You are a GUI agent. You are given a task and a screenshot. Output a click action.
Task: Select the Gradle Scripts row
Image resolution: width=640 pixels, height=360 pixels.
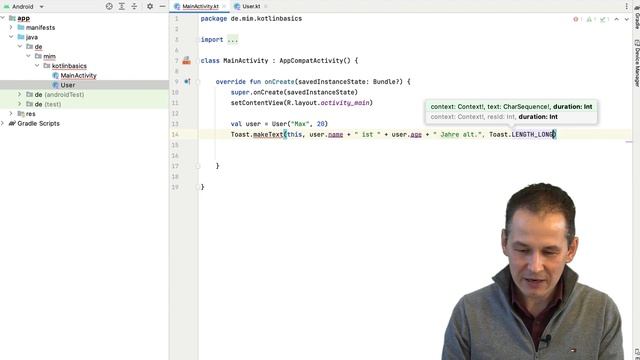pyautogui.click(x=84, y=123)
